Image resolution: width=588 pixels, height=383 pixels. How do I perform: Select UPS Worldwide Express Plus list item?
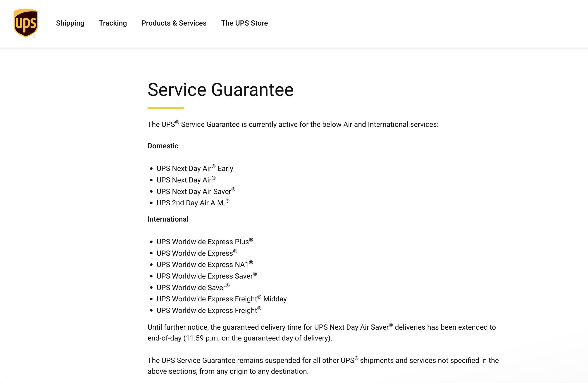click(205, 242)
